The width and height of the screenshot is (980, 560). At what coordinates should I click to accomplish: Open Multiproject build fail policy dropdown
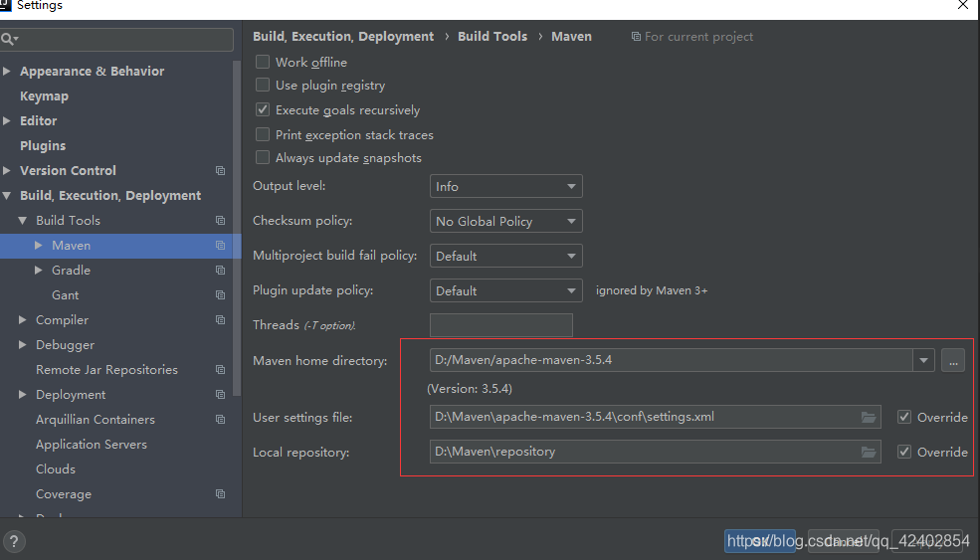[506, 257]
